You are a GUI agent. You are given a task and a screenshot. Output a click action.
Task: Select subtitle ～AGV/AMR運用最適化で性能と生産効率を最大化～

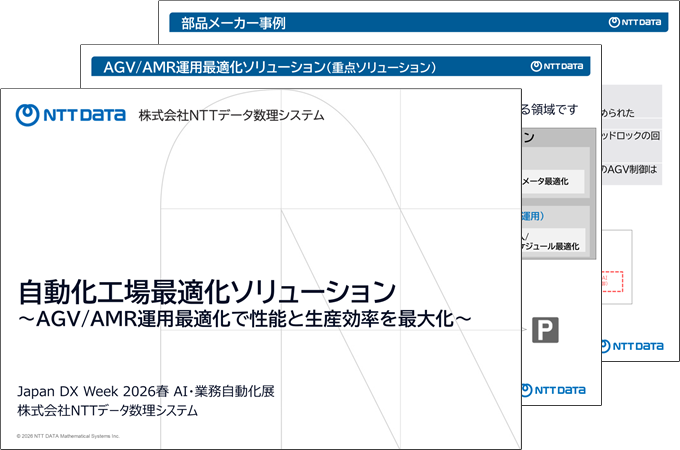click(x=245, y=320)
